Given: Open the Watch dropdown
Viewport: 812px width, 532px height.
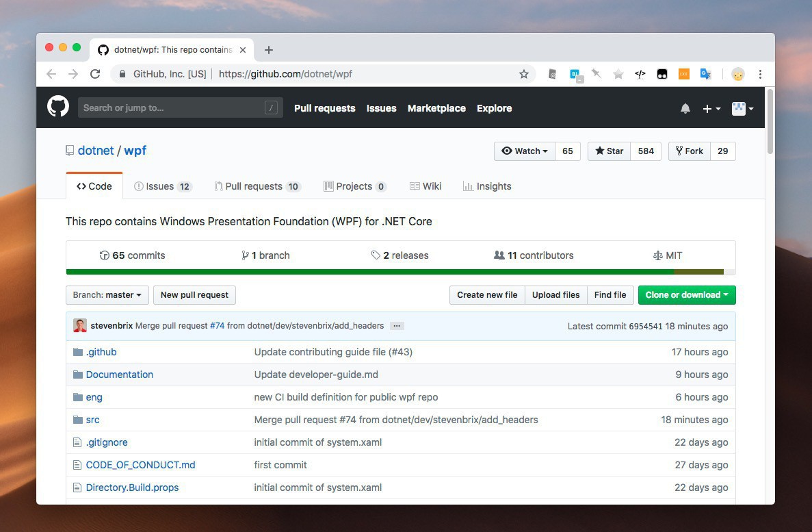Looking at the screenshot, I should tap(525, 151).
